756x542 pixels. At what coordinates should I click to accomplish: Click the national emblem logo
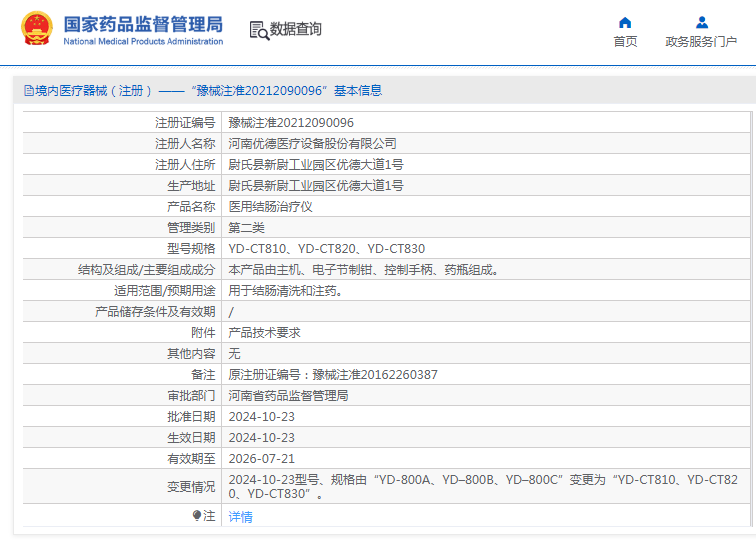coord(37,28)
